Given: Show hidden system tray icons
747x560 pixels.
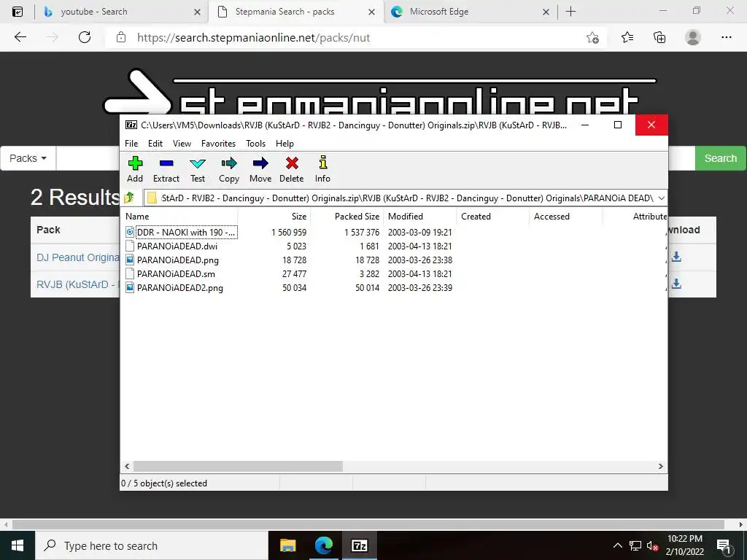Looking at the screenshot, I should 617,545.
